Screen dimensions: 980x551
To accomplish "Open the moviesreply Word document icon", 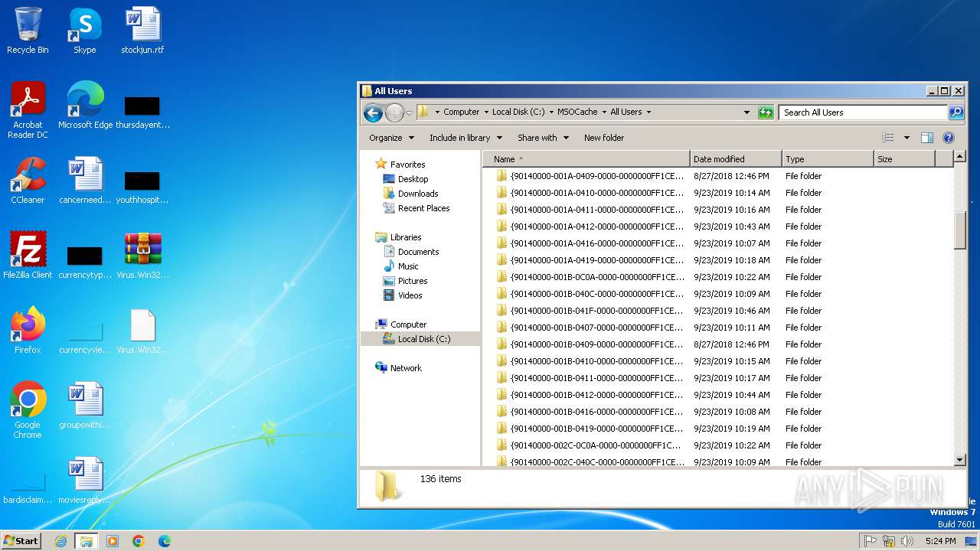I will coord(85,481).
